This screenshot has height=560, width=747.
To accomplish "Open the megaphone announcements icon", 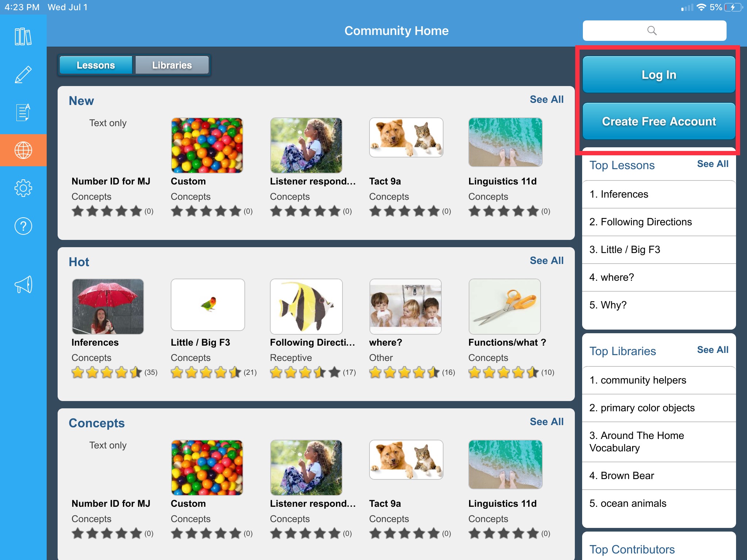I will [x=23, y=284].
